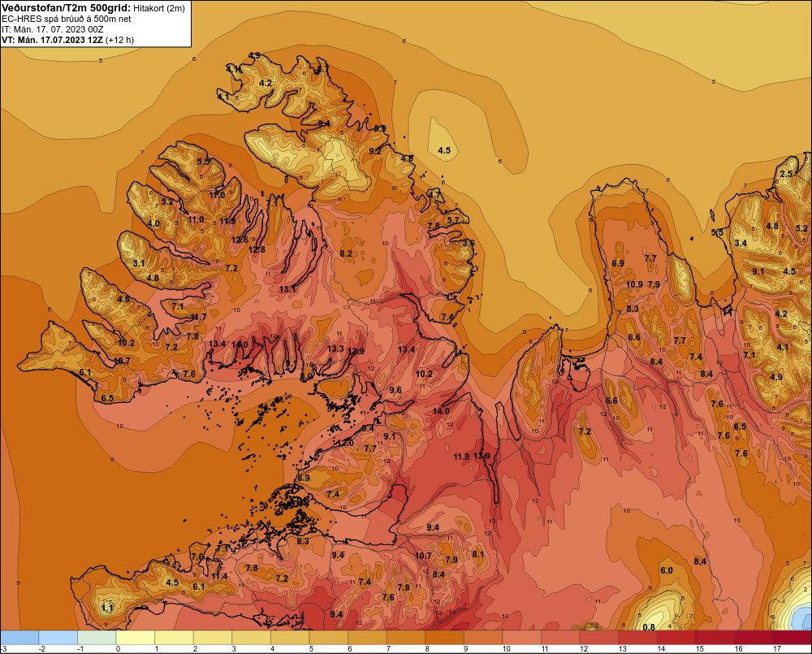Select the '6.0' temperature value

coord(667,570)
